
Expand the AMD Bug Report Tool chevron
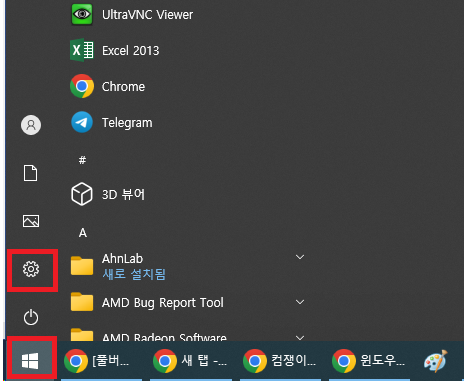click(x=300, y=302)
